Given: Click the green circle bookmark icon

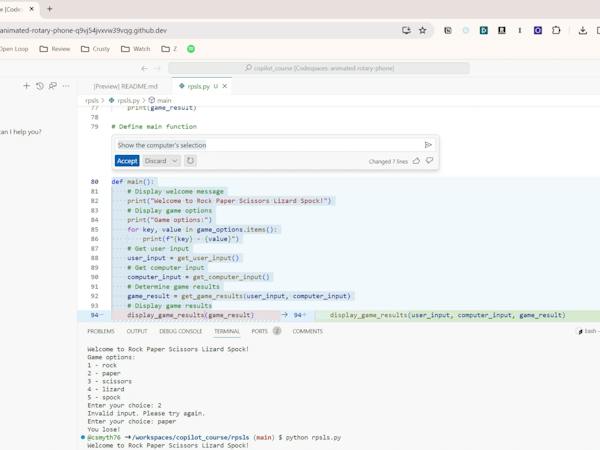Looking at the screenshot, I should pos(191,49).
